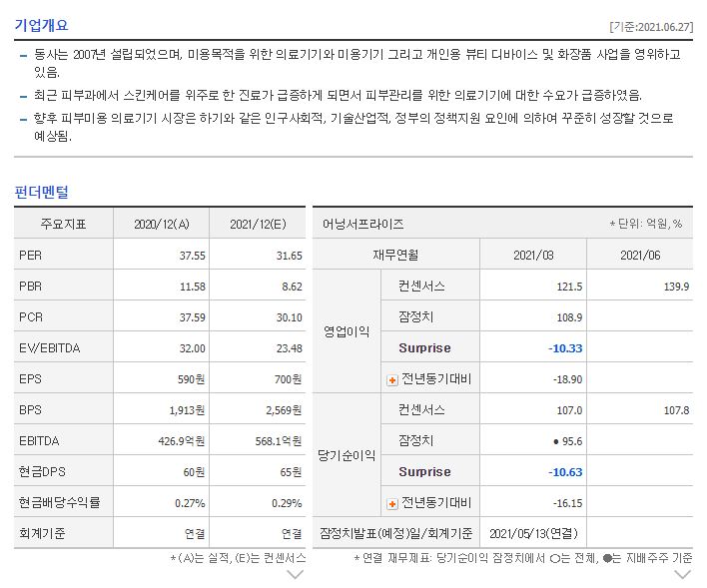Select the EV/EBITDA estimate 23.48
This screenshot has width=707, height=588.
[289, 348]
